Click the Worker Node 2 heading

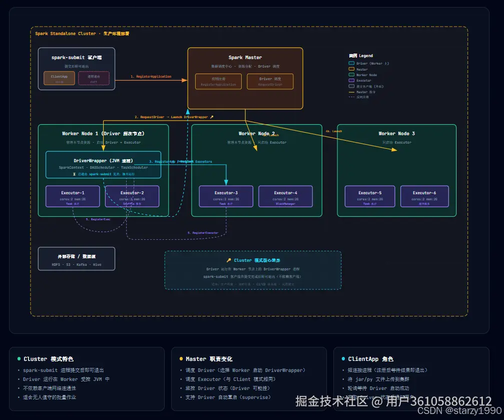[256, 134]
